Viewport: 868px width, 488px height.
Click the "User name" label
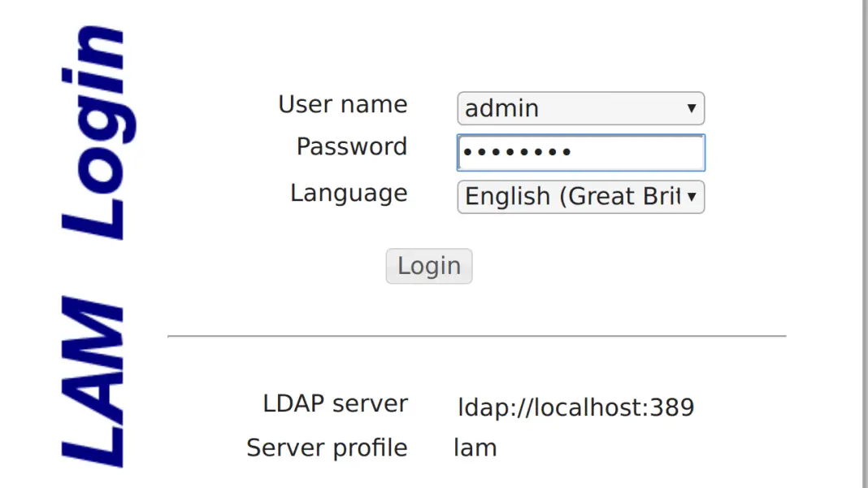[x=342, y=104]
